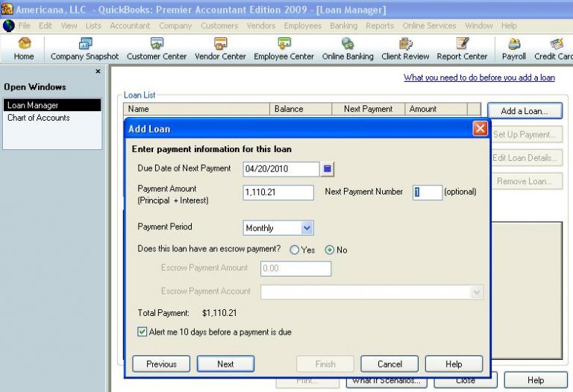573x392 pixels.
Task: Toggle the alert before payment due checkbox
Action: (143, 332)
